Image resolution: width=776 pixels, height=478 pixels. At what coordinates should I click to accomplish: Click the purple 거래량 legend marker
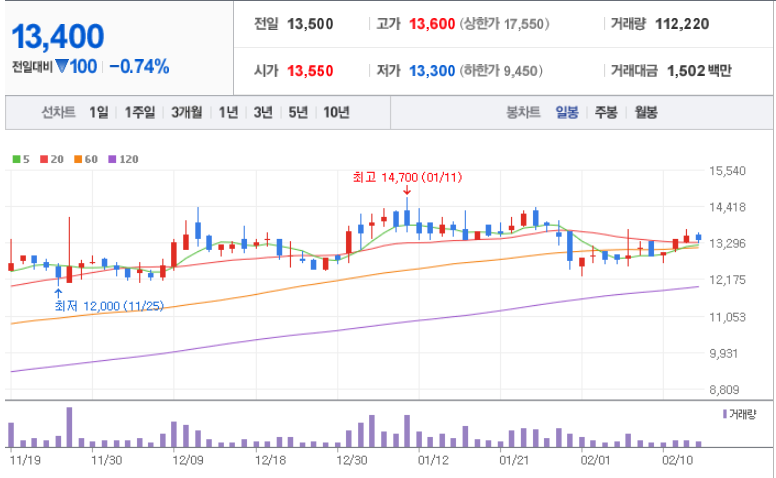click(725, 414)
